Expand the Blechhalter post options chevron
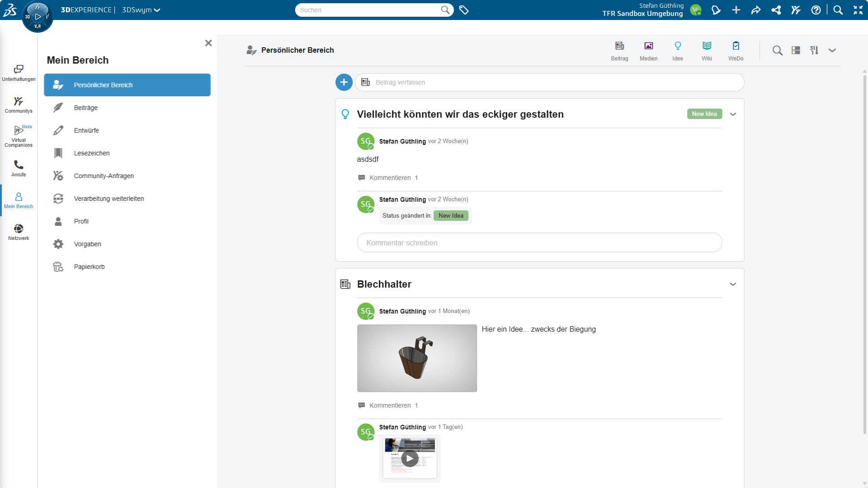This screenshot has width=868, height=488. point(733,284)
